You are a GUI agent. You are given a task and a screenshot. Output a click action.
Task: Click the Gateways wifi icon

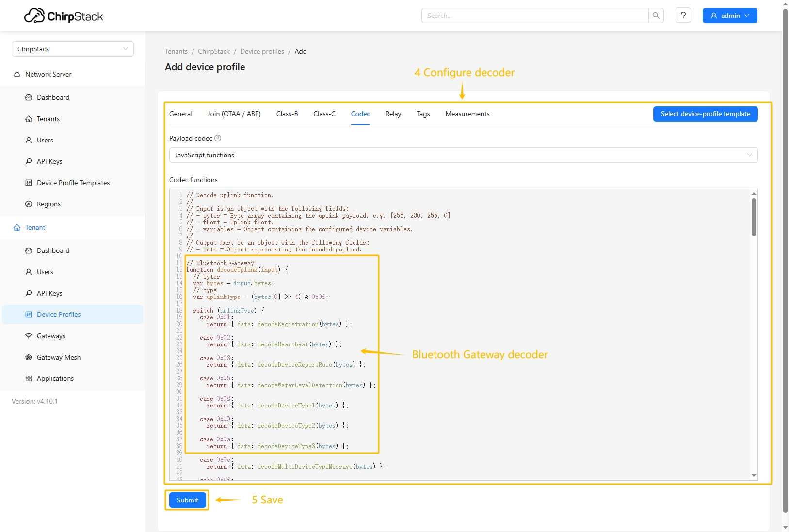[x=29, y=336]
